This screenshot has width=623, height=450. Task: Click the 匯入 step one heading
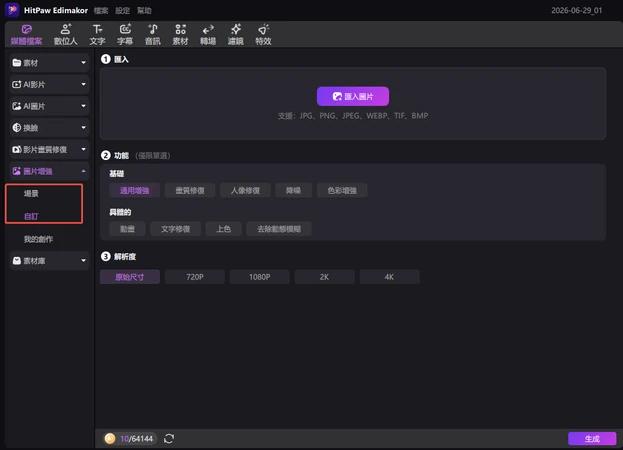(x=121, y=59)
